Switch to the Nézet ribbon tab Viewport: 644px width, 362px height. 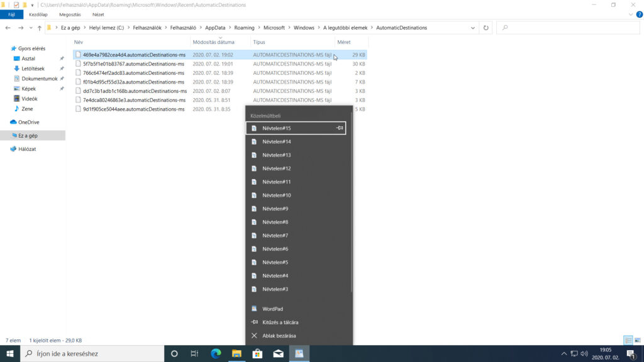tap(98, 14)
